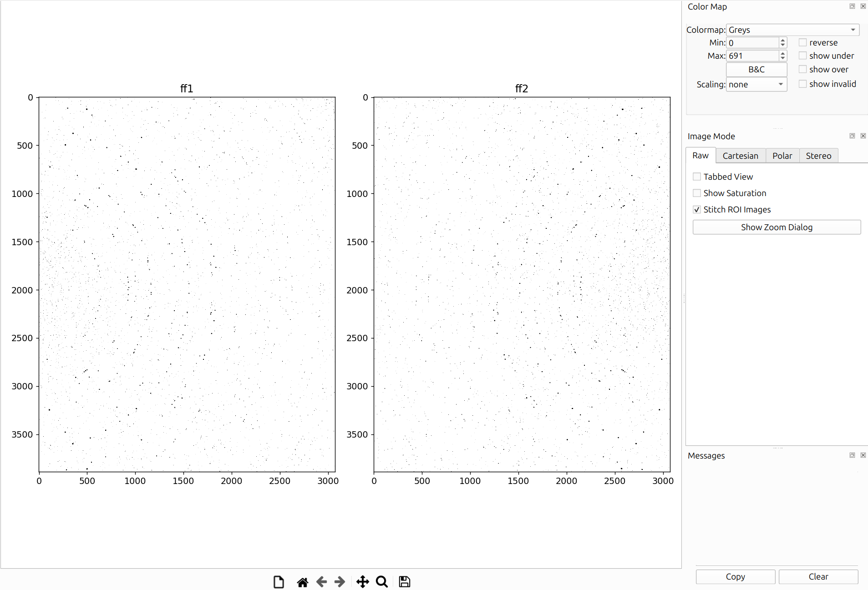Switch to the Polar tab
The width and height of the screenshot is (868, 590).
pyautogui.click(x=782, y=156)
